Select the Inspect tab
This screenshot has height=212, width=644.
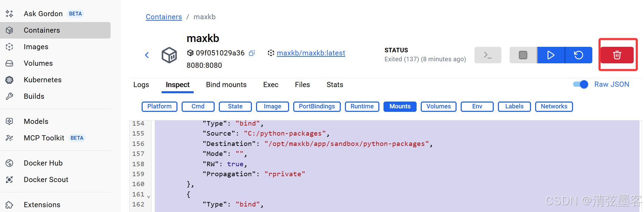(177, 85)
